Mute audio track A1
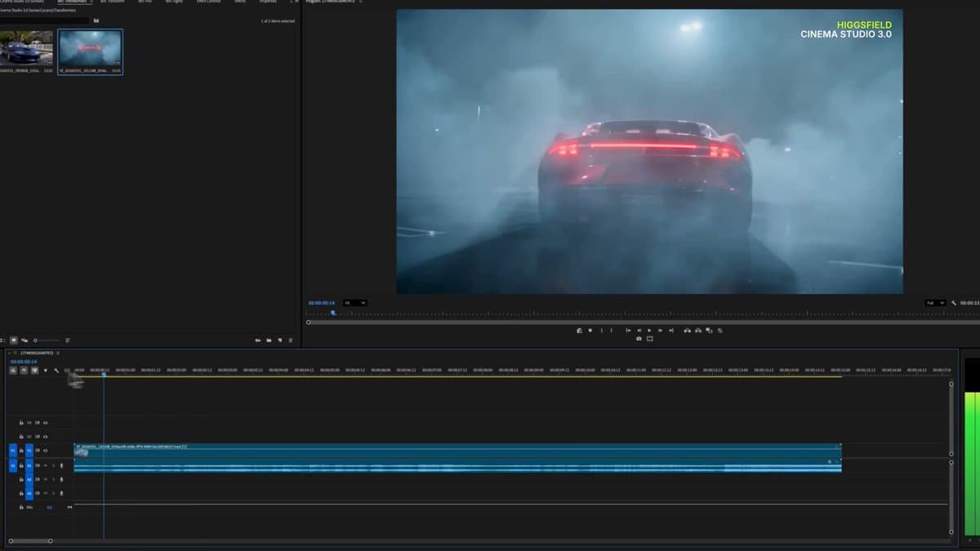This screenshot has width=980, height=551. (x=46, y=465)
